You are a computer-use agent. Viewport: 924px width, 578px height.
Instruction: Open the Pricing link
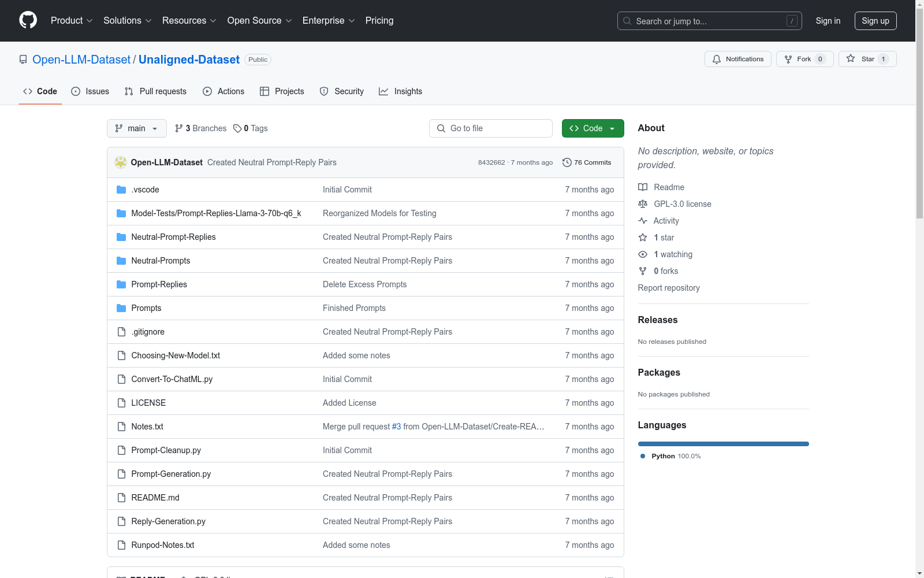pyautogui.click(x=379, y=20)
